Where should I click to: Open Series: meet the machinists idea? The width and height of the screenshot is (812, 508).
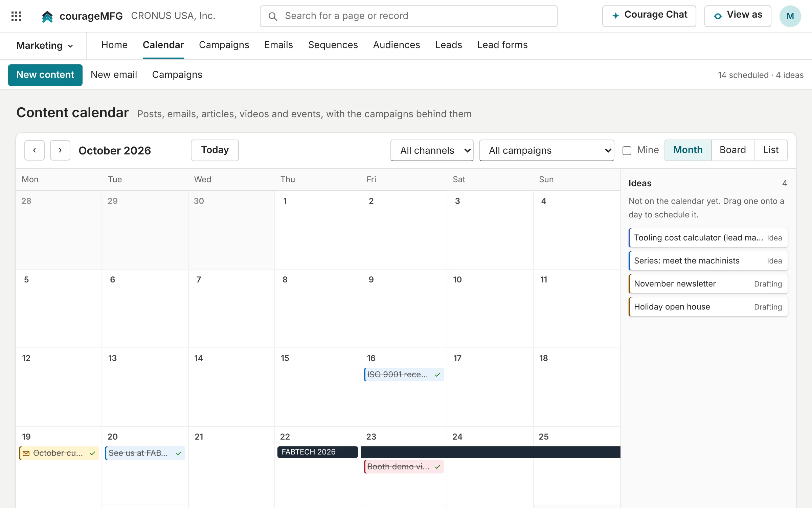[708, 261]
